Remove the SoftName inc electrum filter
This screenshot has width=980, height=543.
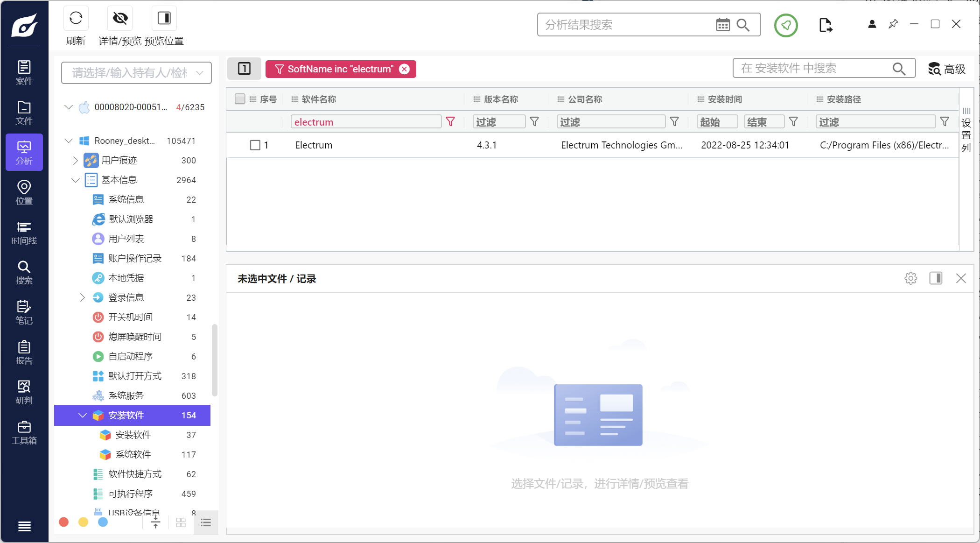[x=405, y=69]
